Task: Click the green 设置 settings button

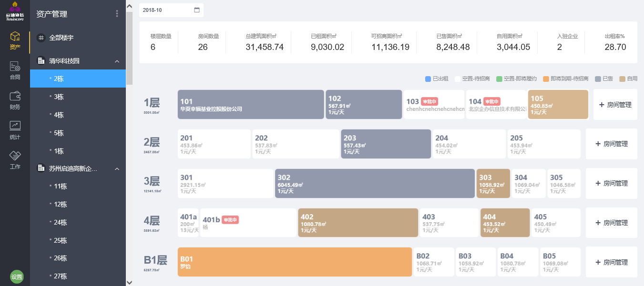Action: coord(17,277)
